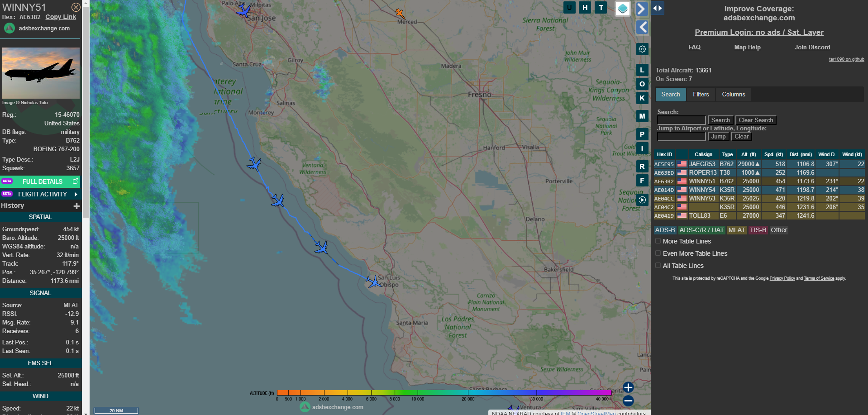
Task: Click the replay play-circle button
Action: point(642,200)
